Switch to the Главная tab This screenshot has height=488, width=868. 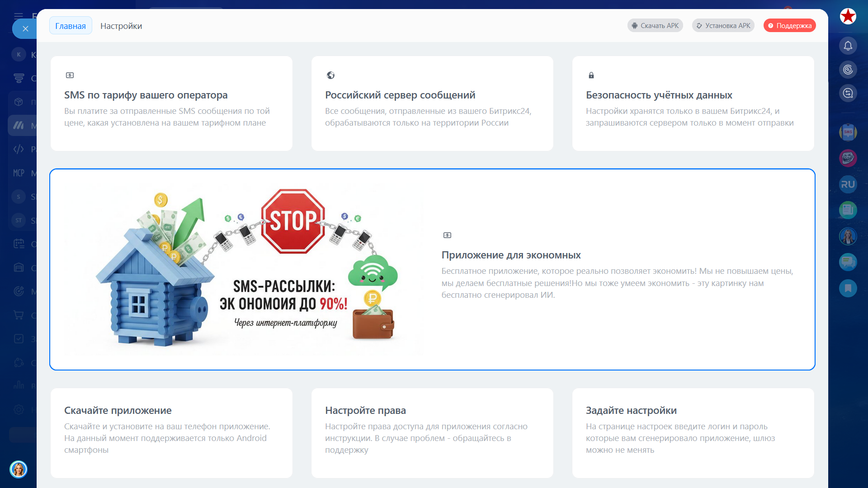point(71,26)
